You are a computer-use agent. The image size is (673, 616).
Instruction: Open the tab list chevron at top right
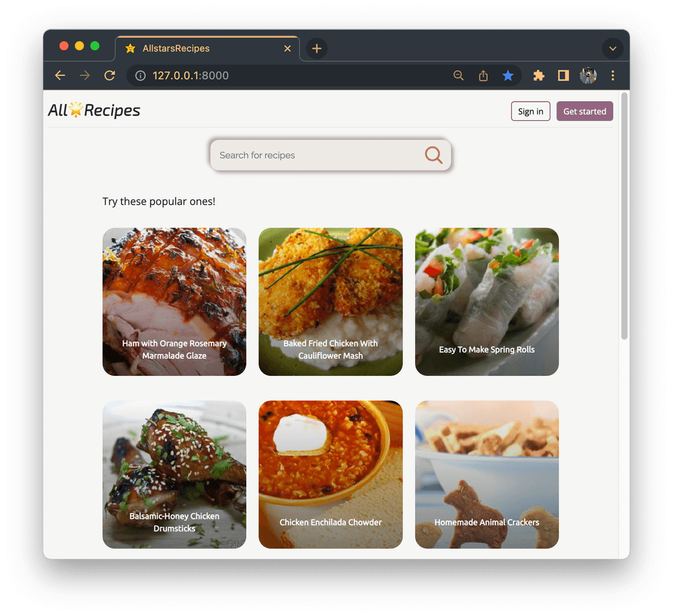[613, 48]
